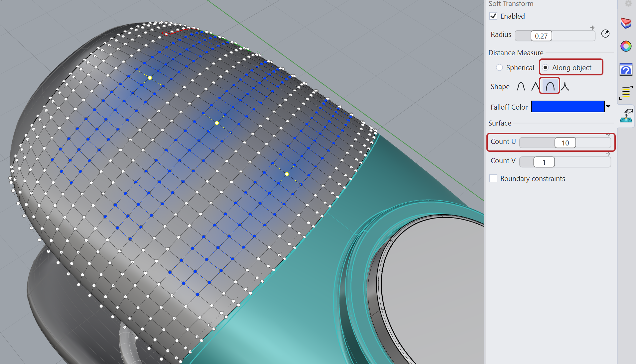Click the Distance Measure section label
636x364 pixels.
(x=516, y=52)
